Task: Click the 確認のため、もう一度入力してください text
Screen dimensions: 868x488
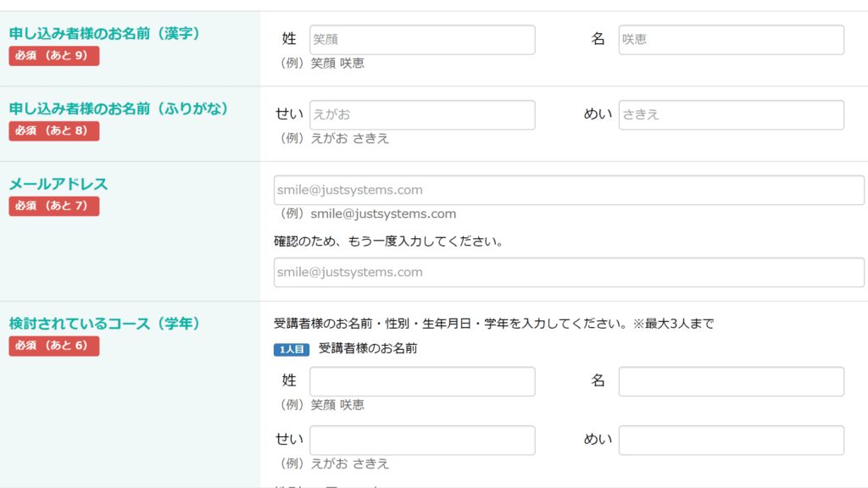Action: click(x=389, y=242)
